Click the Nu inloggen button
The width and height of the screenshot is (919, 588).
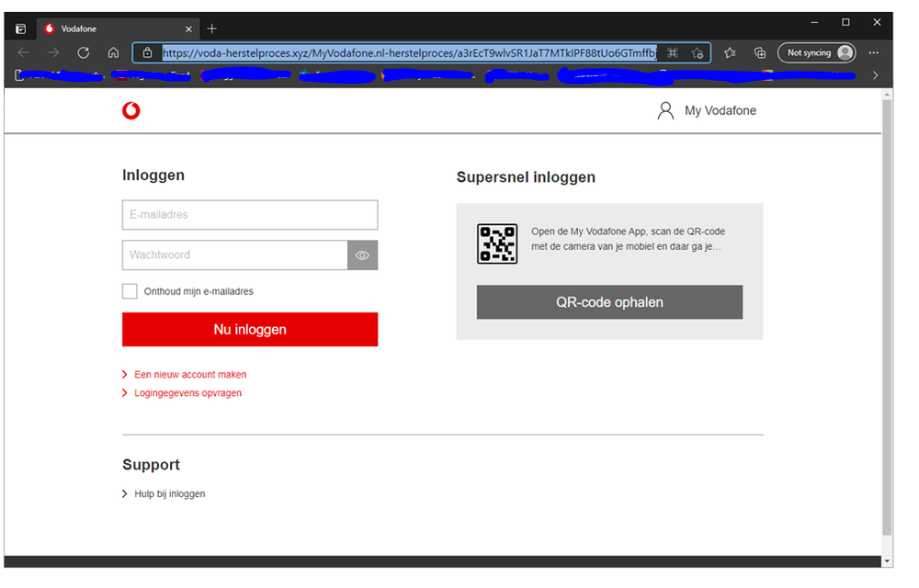(250, 329)
